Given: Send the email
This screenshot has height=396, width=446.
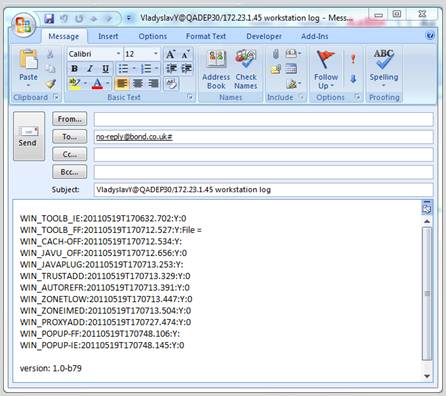Looking at the screenshot, I should 29,136.
